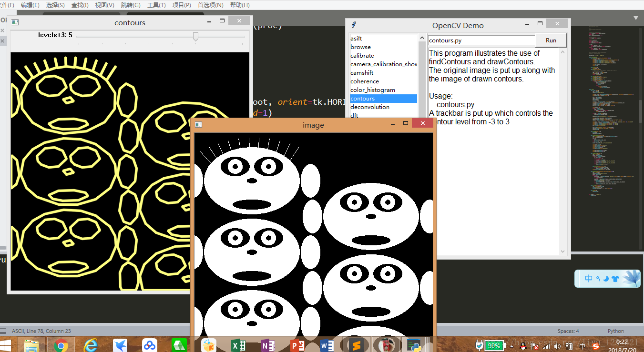Close the second open file in Sublime sidebar
Image resolution: width=644 pixels, height=352 pixels.
(1, 41)
